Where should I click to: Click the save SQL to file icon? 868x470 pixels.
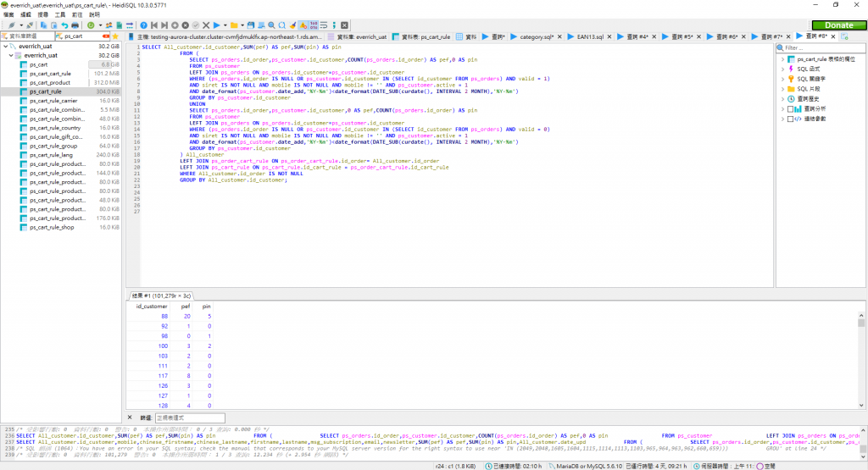(251, 25)
